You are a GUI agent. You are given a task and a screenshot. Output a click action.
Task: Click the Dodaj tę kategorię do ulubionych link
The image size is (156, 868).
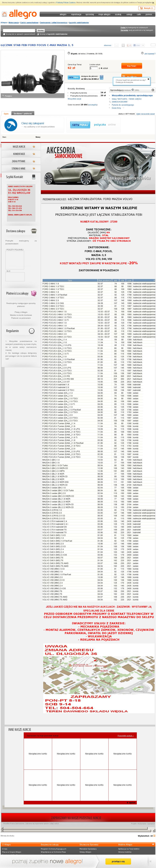coord(134,28)
